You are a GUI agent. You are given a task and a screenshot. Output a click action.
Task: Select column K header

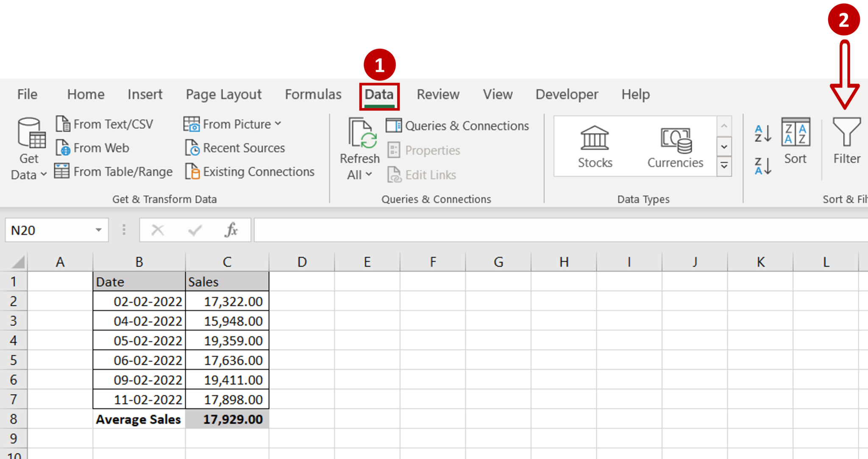click(x=760, y=262)
